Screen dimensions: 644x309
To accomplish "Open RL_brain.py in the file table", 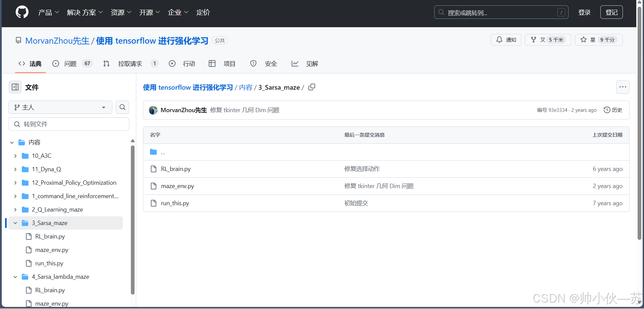I will point(176,169).
